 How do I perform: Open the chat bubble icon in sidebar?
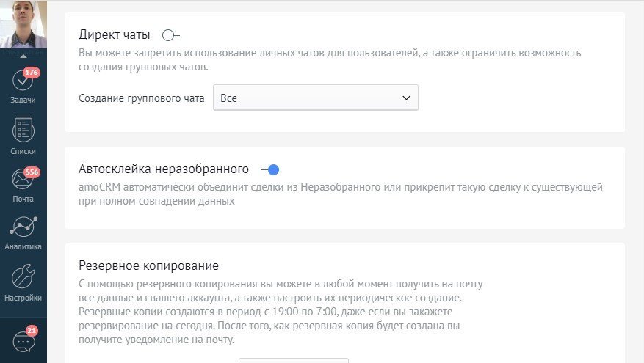tap(23, 342)
